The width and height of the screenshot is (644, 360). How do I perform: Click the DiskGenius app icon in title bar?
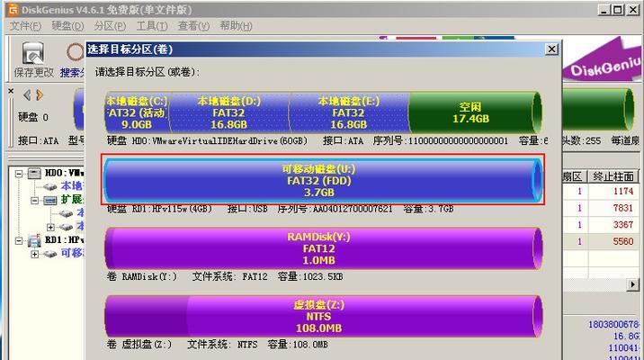(x=13, y=10)
